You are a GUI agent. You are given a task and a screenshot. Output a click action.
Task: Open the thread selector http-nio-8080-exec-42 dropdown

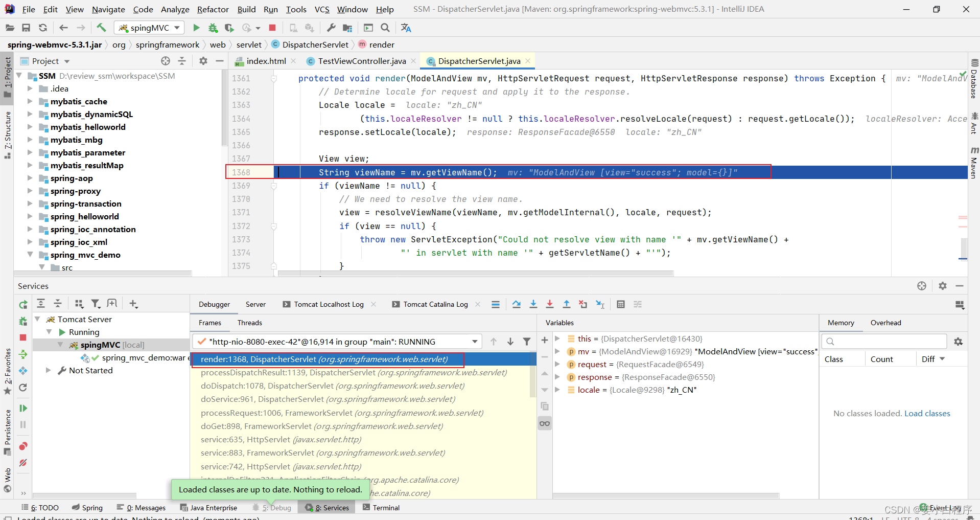[475, 342]
